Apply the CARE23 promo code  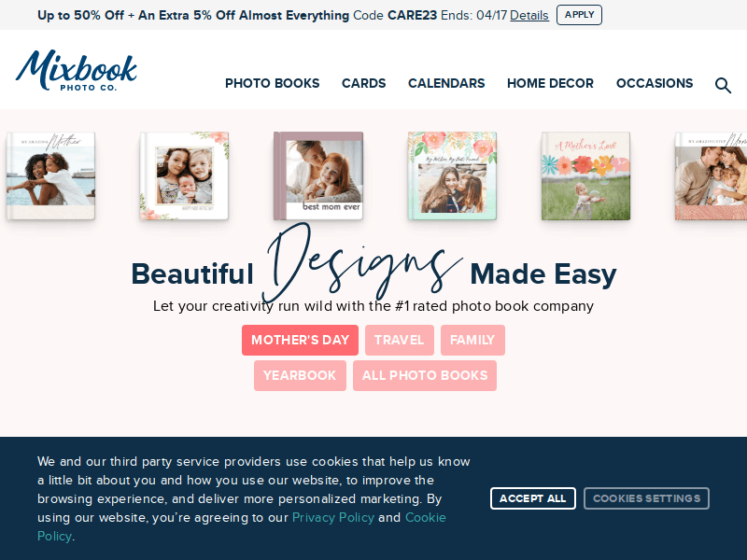tap(579, 15)
